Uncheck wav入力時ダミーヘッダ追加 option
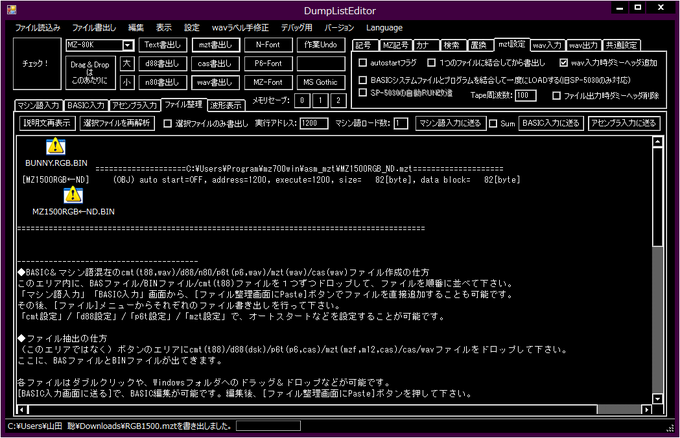Screen dimensions: 680x438 563,63
